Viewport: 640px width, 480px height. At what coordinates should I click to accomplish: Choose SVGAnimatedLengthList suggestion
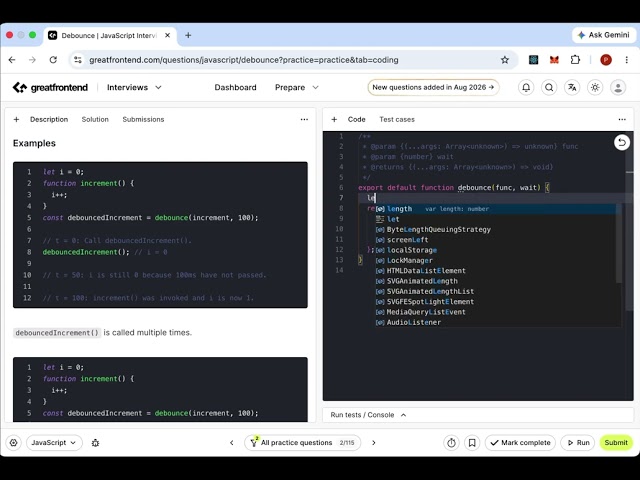pyautogui.click(x=498, y=291)
